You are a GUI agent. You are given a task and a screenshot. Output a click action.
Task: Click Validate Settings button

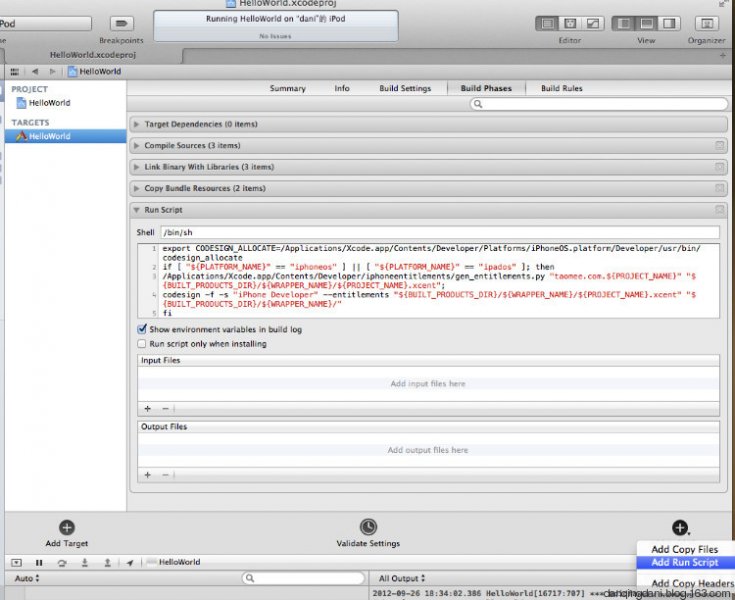click(x=368, y=533)
